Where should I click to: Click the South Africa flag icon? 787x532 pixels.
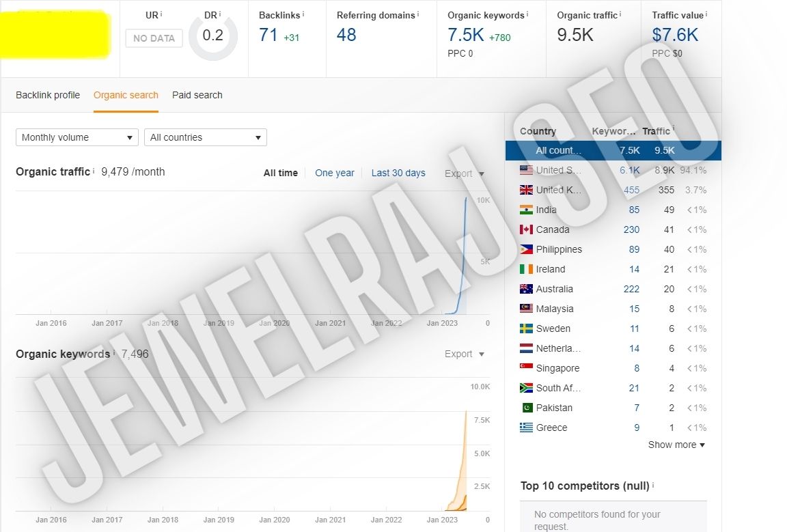click(526, 388)
